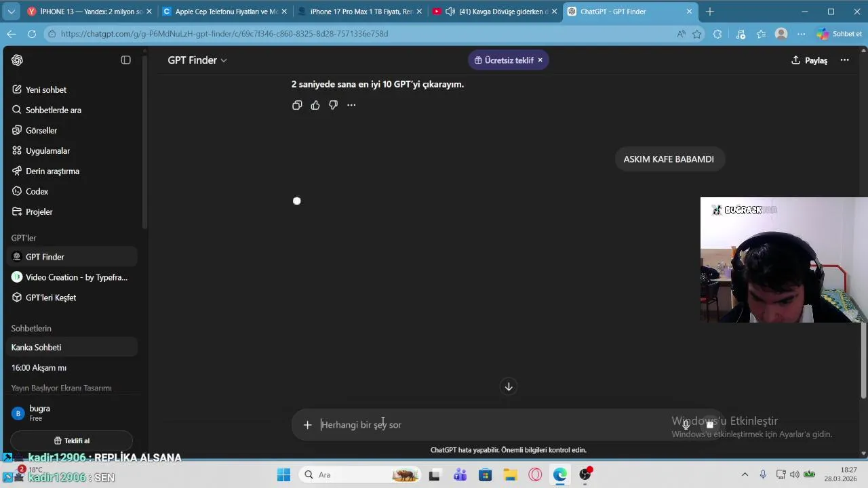Open more actions under the response
This screenshot has width=868, height=488.
(351, 105)
